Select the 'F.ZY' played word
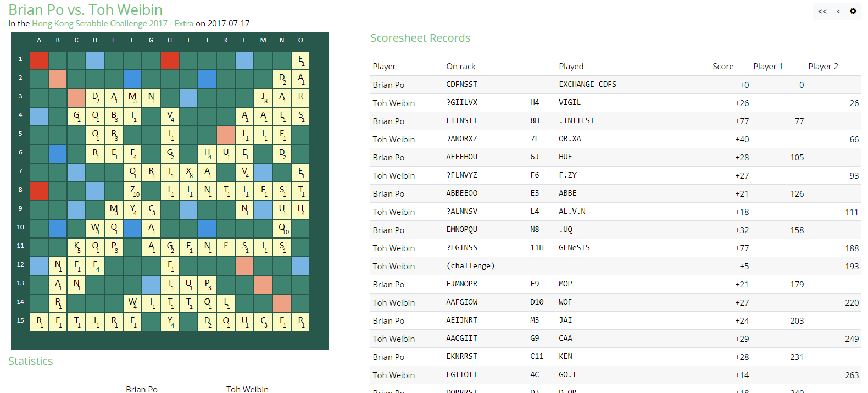The image size is (868, 393). (x=567, y=175)
